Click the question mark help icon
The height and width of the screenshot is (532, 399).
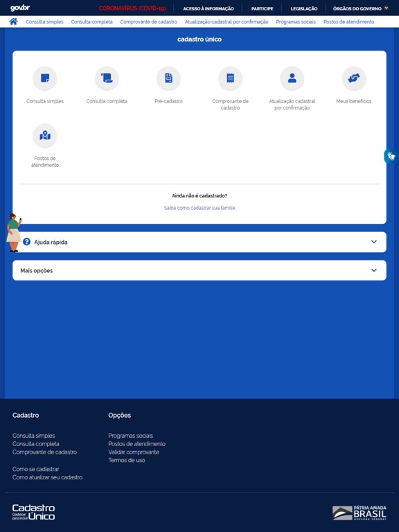point(26,242)
